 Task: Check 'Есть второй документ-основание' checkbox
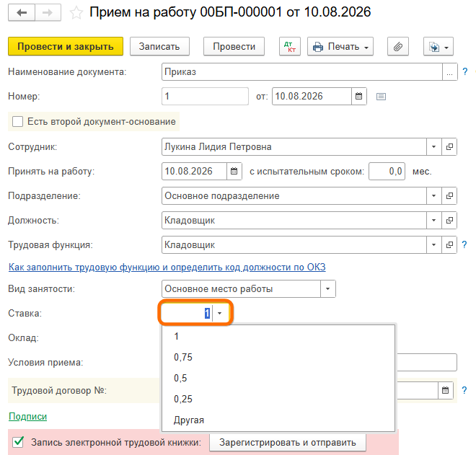coord(17,122)
